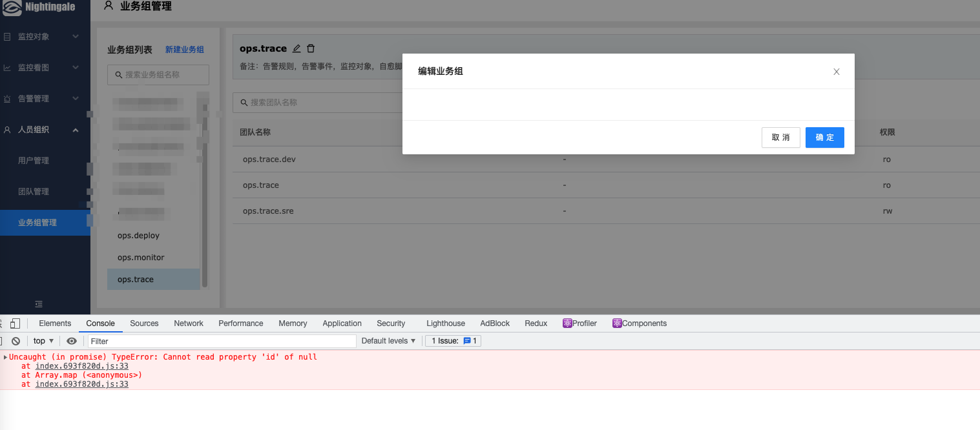
Task: Edit ops.trace name using the pencil icon
Action: click(297, 48)
